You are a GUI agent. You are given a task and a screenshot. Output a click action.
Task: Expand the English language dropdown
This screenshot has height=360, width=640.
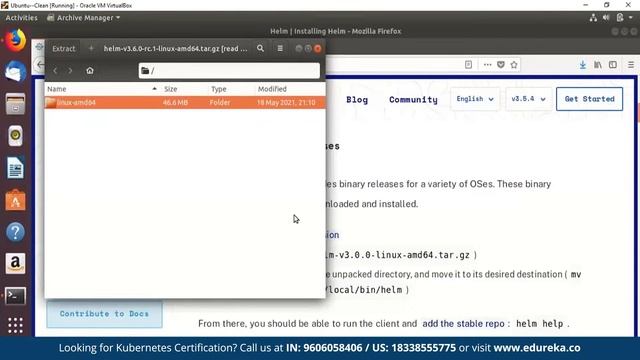pos(475,99)
